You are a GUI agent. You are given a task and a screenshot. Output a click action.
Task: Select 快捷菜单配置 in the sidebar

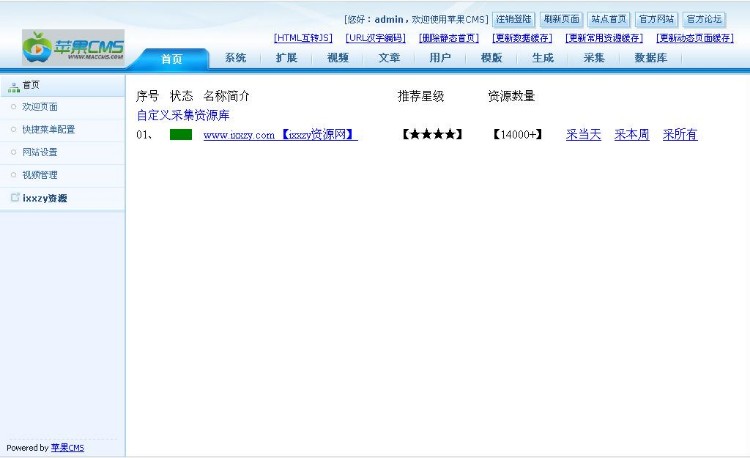[48, 129]
